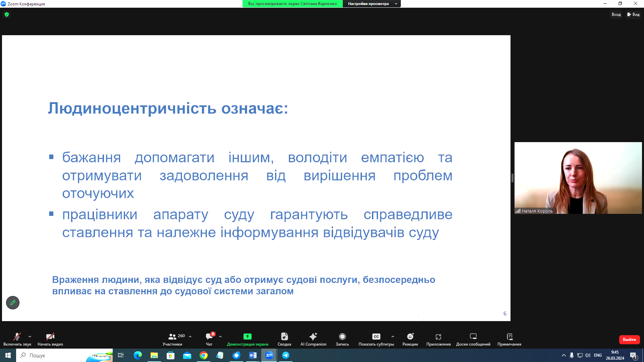Open the Чат chat panel
This screenshot has height=362, width=644.
point(209,339)
